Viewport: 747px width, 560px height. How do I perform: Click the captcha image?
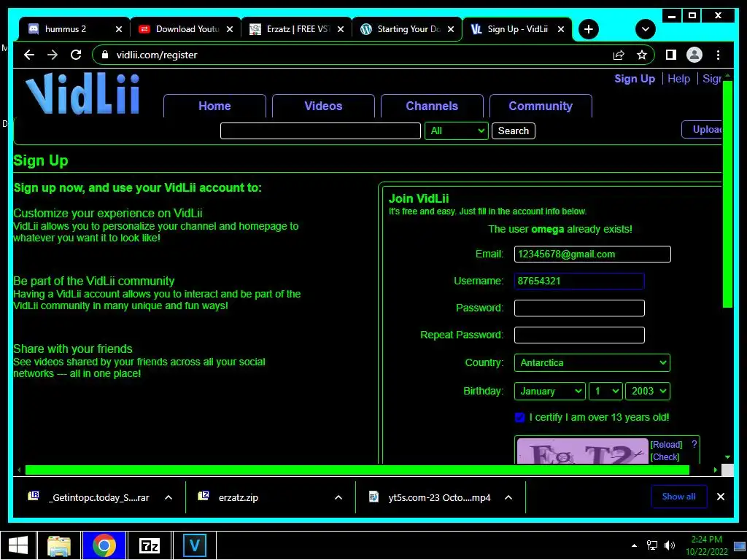pos(582,451)
